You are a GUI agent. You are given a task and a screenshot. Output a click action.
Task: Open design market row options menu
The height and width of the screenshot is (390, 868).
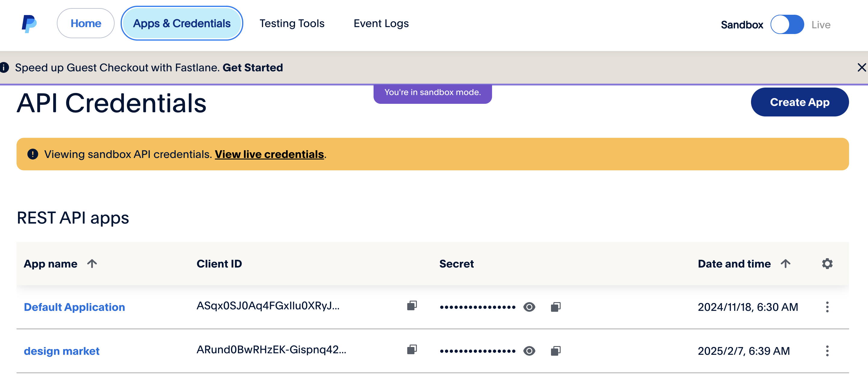point(827,351)
